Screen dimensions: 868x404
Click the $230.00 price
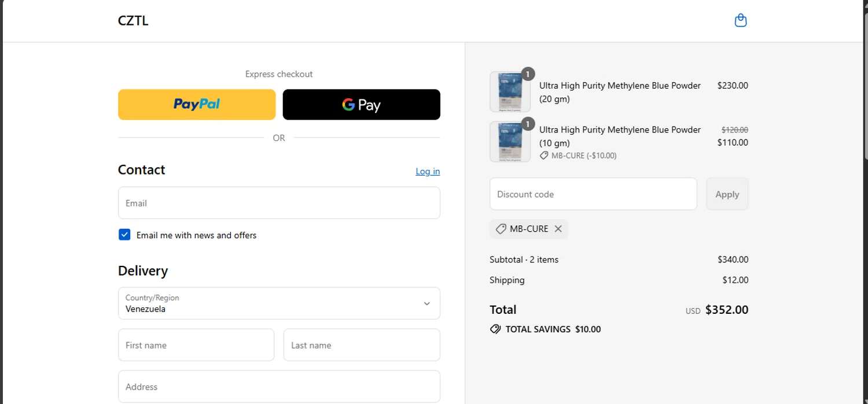click(733, 86)
